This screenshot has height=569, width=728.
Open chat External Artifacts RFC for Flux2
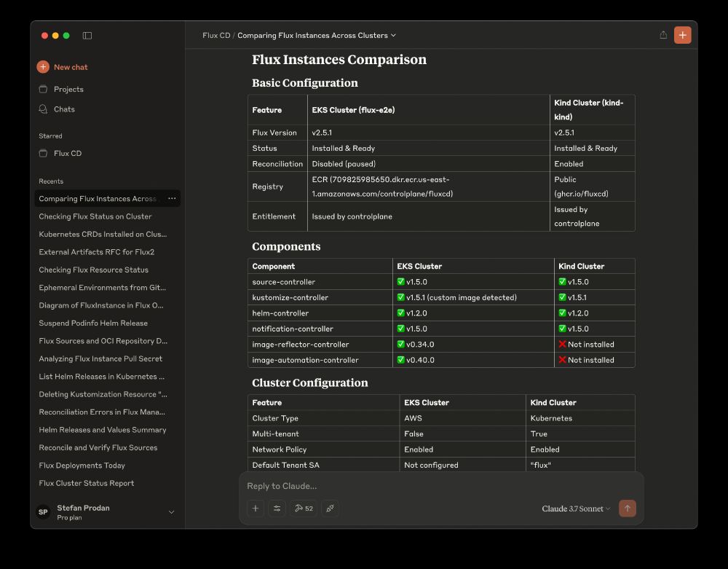(x=97, y=252)
